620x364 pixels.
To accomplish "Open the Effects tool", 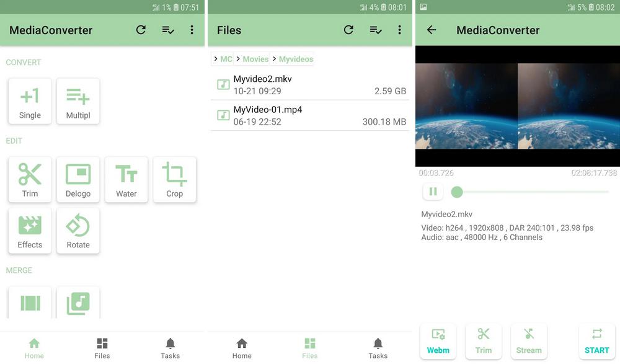I will point(30,231).
